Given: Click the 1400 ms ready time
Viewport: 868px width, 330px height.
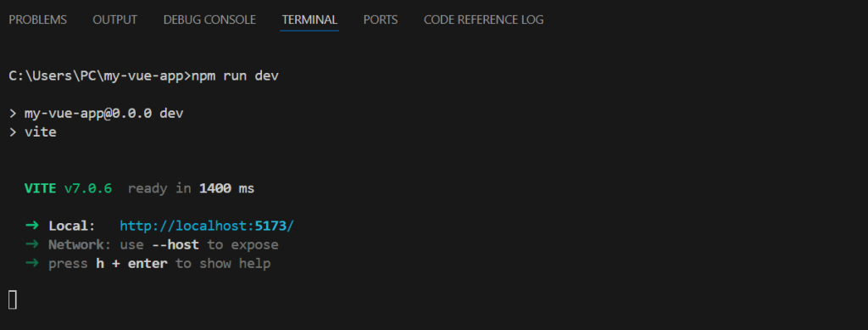Looking at the screenshot, I should click(x=226, y=188).
